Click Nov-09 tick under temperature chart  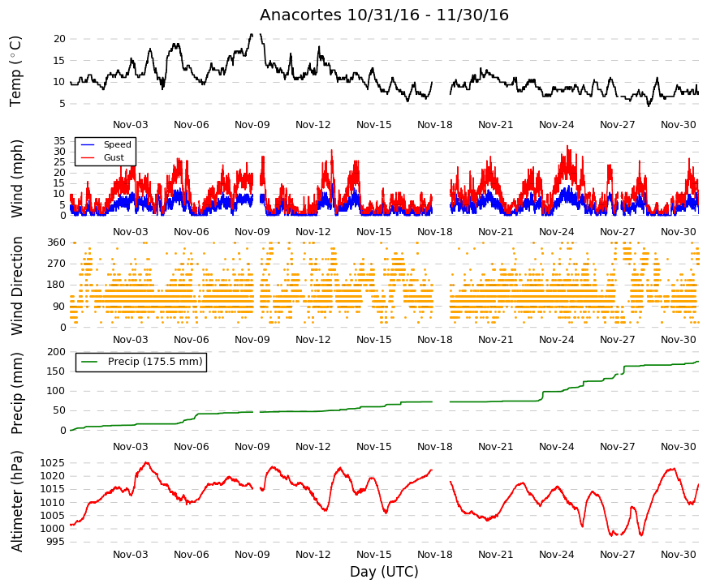[252, 125]
